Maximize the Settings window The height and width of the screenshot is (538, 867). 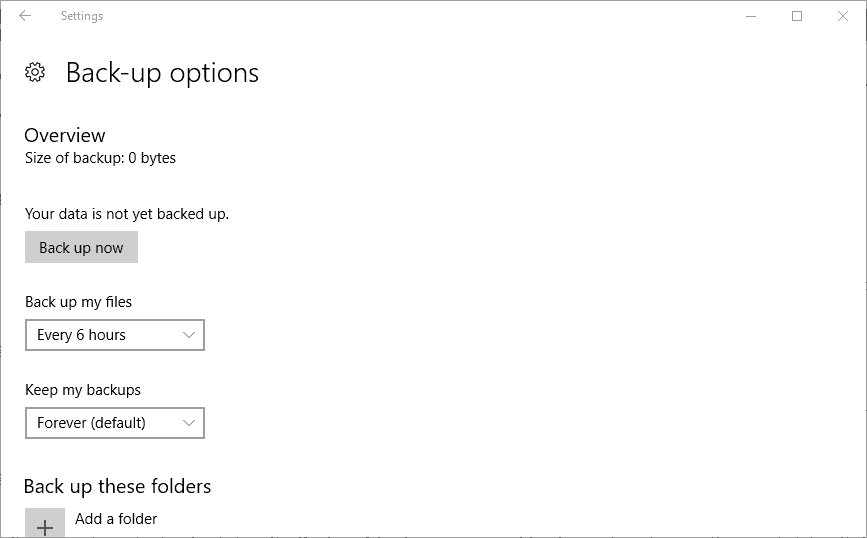pyautogui.click(x=797, y=16)
